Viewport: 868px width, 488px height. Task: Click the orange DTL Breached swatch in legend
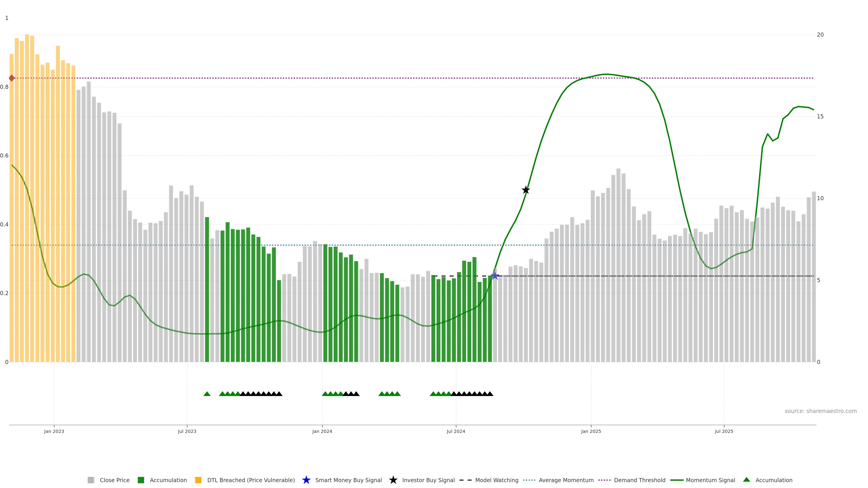(198, 480)
